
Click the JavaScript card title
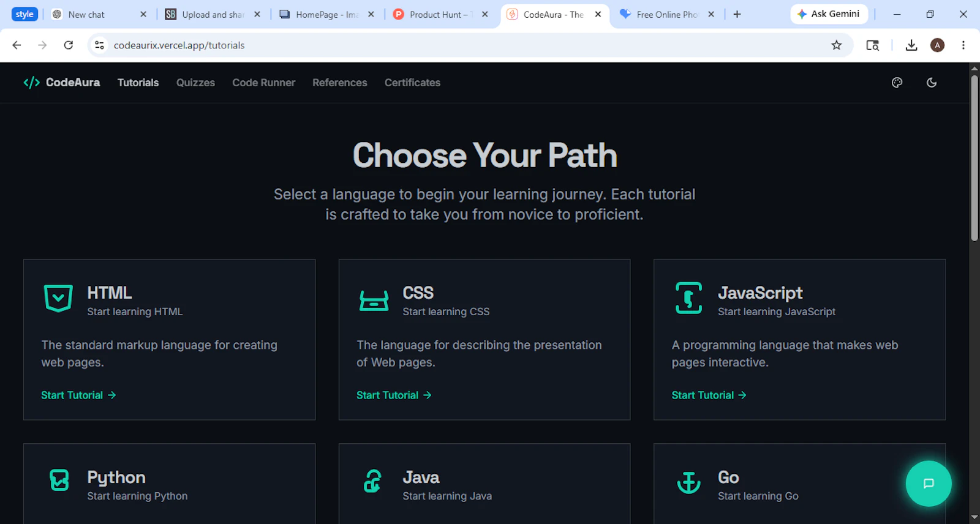(760, 293)
